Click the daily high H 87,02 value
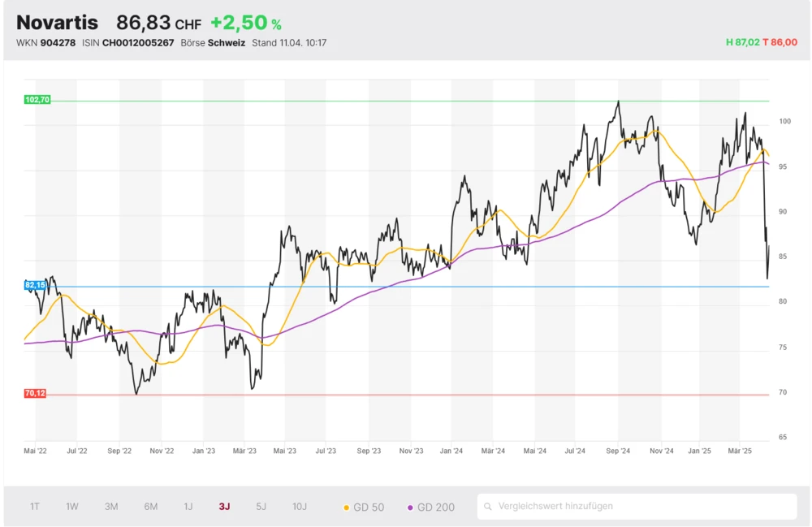 [742, 42]
